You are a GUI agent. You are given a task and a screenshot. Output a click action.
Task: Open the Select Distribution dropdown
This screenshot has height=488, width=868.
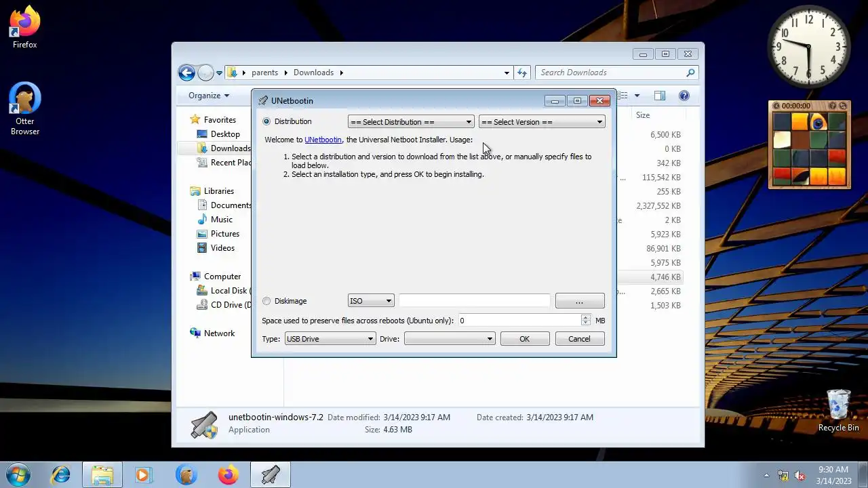tap(411, 122)
